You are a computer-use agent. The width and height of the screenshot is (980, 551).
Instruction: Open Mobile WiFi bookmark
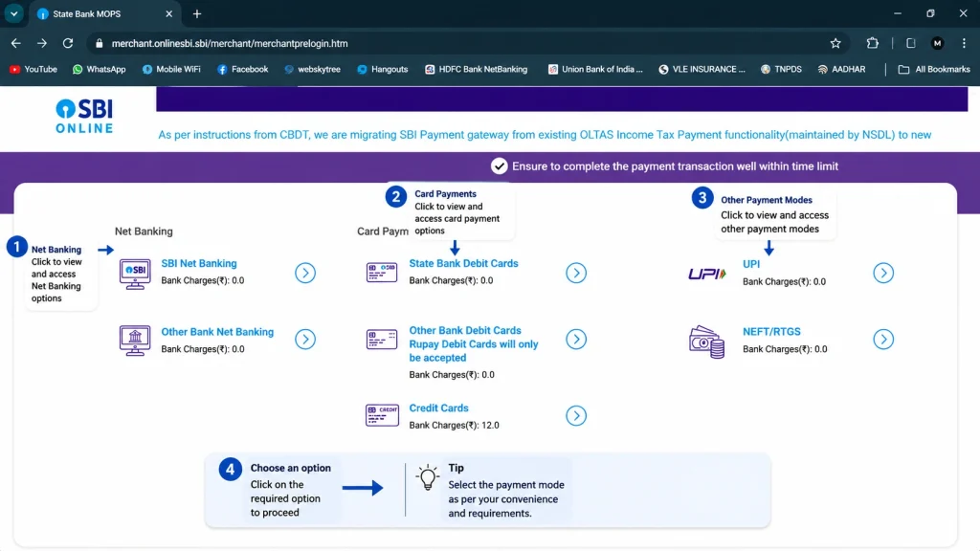(x=171, y=69)
